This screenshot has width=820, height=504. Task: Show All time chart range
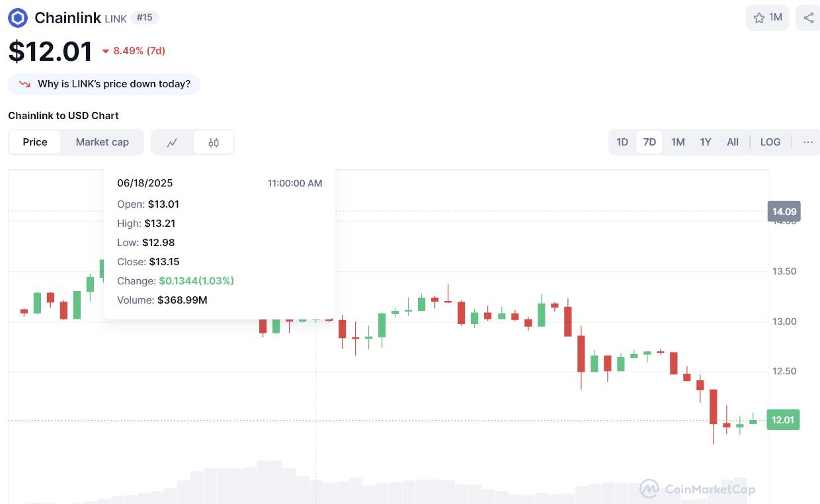(x=733, y=142)
